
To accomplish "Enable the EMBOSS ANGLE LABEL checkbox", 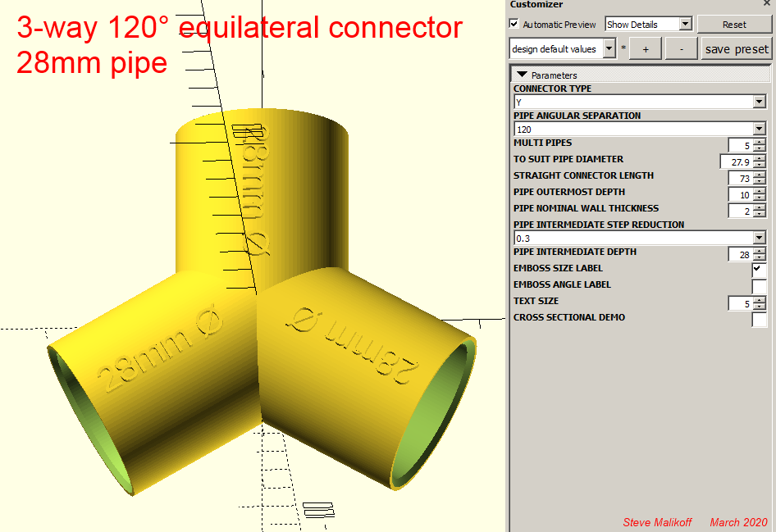I will 758,286.
